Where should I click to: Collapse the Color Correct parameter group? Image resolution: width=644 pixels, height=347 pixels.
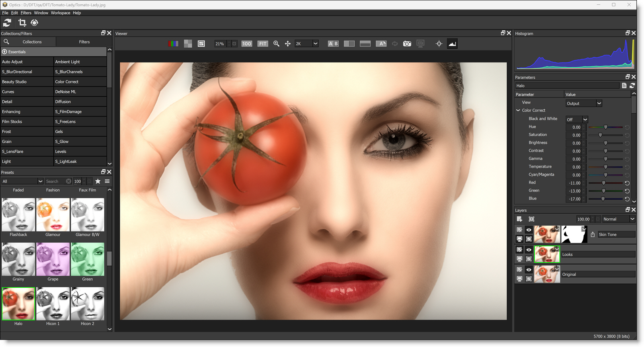(518, 111)
